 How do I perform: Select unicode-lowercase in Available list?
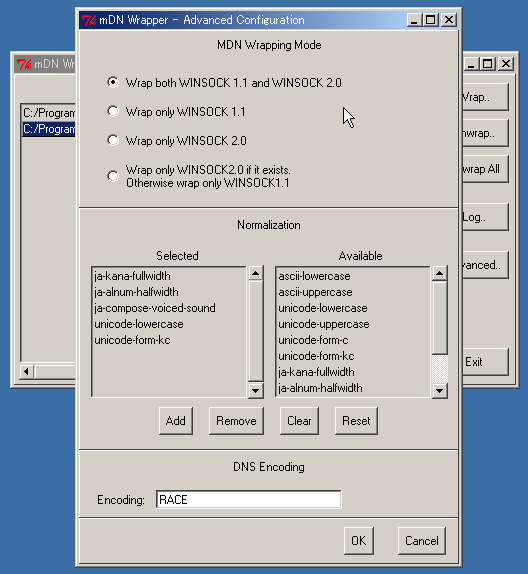[x=323, y=308]
